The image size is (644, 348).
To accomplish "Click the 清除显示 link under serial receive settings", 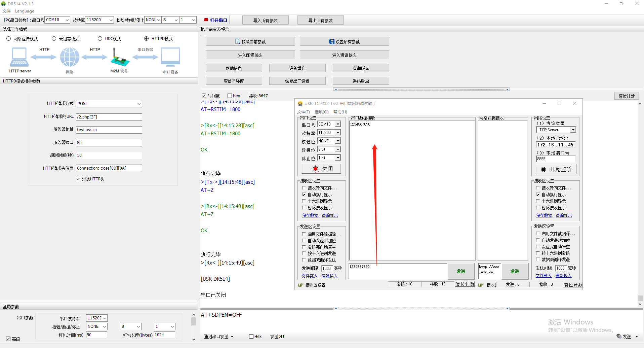I will click(330, 215).
